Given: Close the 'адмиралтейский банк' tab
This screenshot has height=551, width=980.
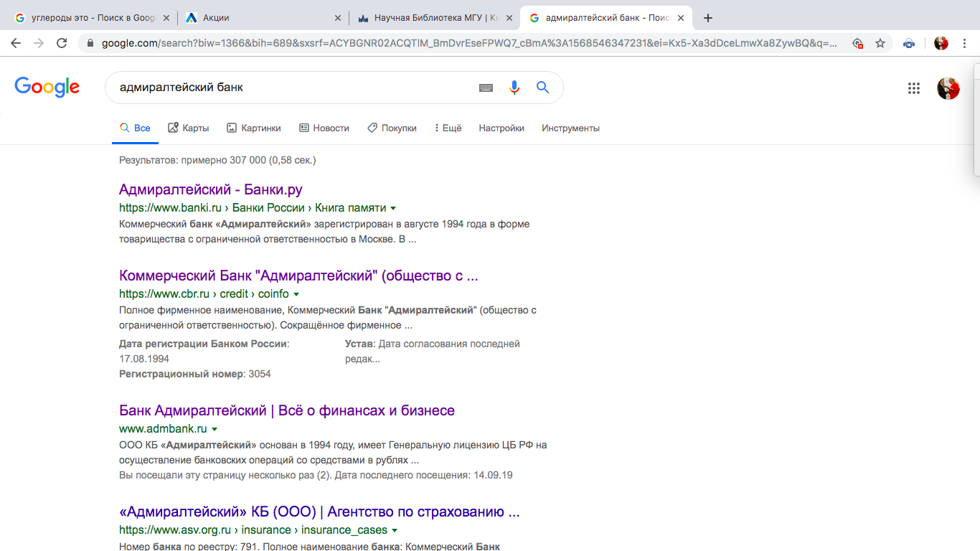Looking at the screenshot, I should [x=680, y=17].
